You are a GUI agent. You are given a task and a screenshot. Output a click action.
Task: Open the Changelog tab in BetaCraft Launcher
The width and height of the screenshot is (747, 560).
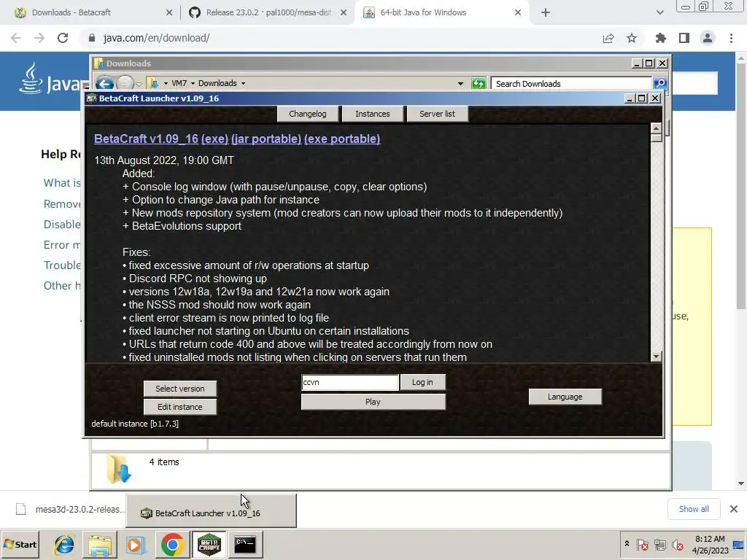point(308,114)
